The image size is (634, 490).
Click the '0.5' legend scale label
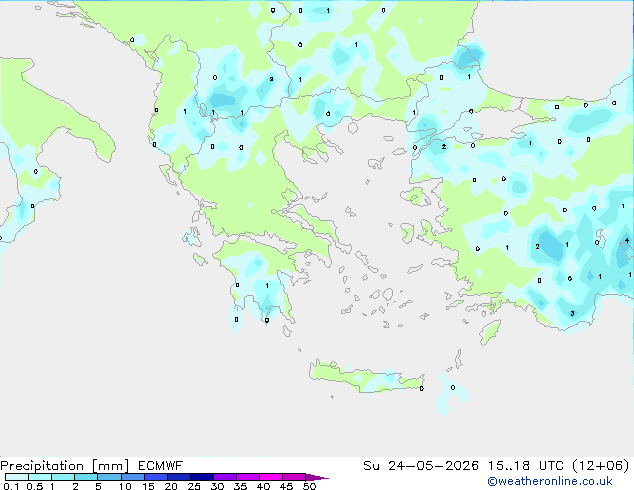tap(35, 486)
